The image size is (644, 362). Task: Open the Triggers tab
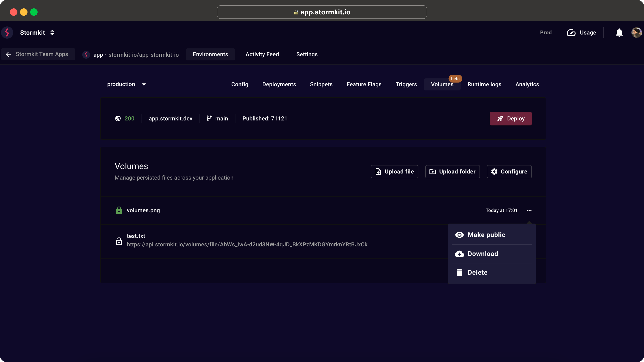pyautogui.click(x=406, y=84)
